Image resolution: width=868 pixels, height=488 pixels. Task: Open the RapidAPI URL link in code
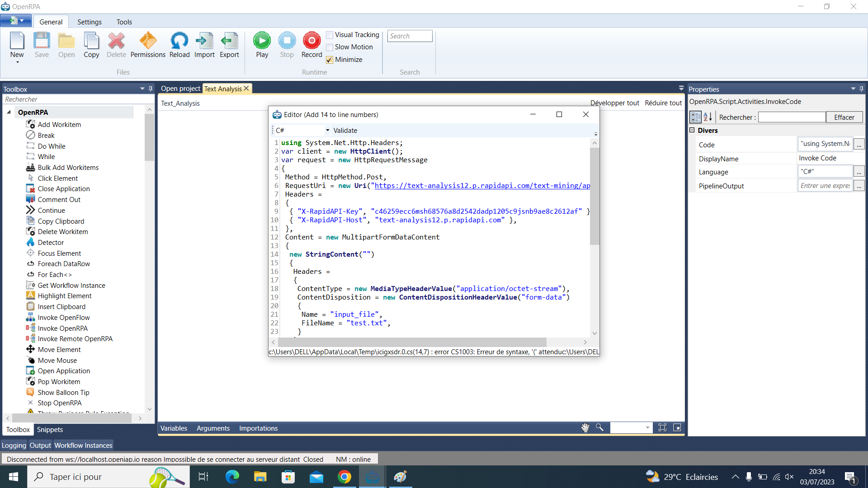[x=482, y=186]
